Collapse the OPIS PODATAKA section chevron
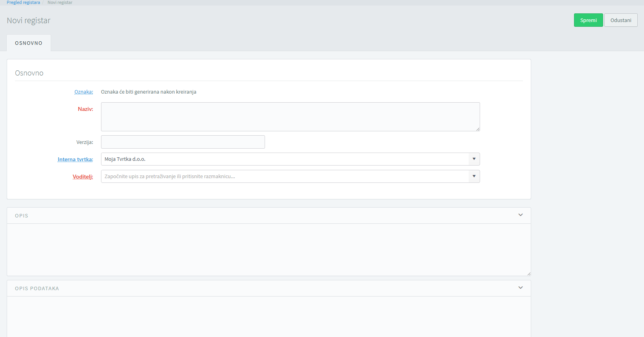Screen dimensions: 644x337 pos(520,288)
